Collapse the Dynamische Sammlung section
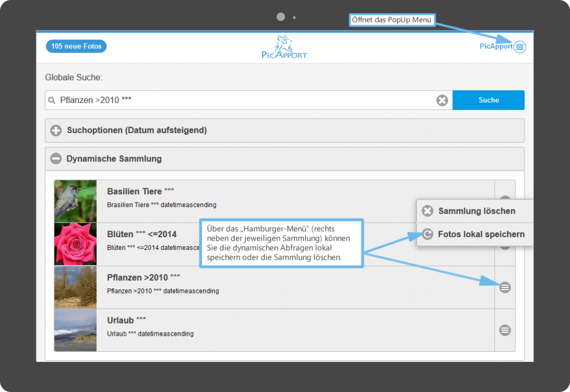The width and height of the screenshot is (570, 392). click(x=56, y=159)
